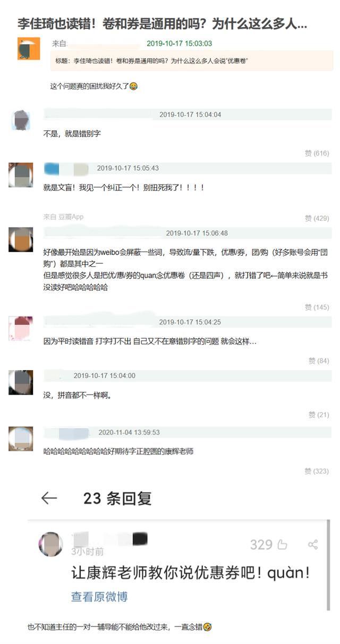Screen dimensions: 340x644
Task: Open avatar of the weibo屏蔽 comment author
Action: point(21,239)
